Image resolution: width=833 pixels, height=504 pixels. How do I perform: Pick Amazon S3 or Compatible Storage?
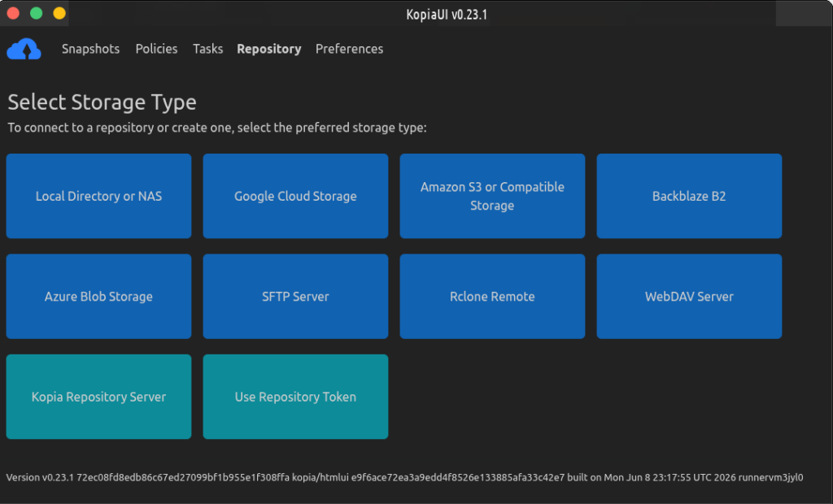tap(492, 196)
